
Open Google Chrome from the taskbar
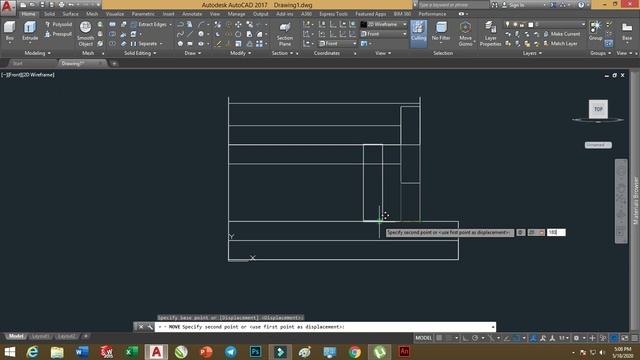click(x=355, y=352)
